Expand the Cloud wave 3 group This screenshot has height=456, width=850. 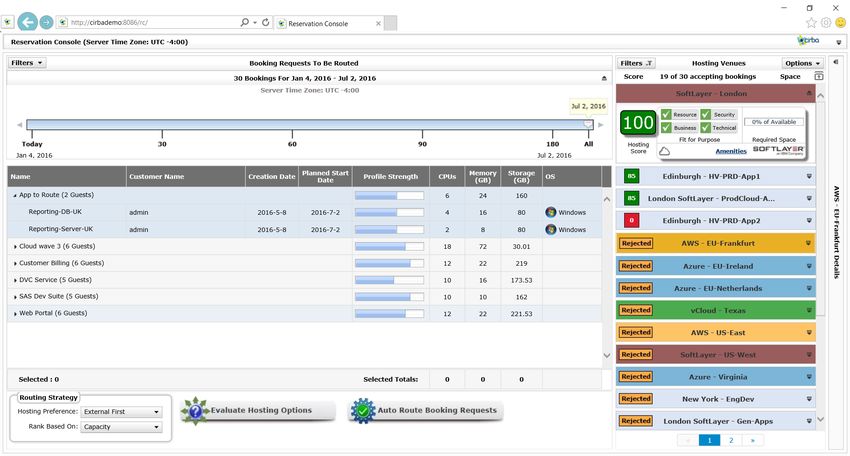[15, 247]
